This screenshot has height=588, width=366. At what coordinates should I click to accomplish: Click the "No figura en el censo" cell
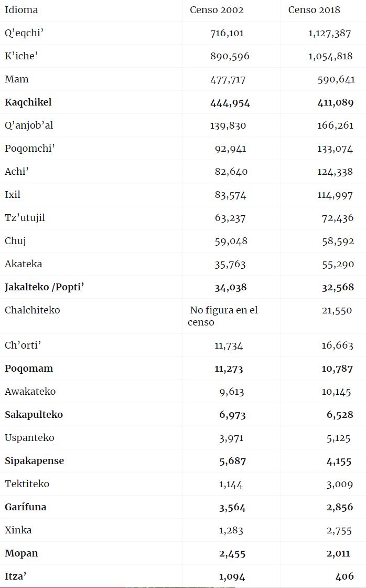pos(223,316)
